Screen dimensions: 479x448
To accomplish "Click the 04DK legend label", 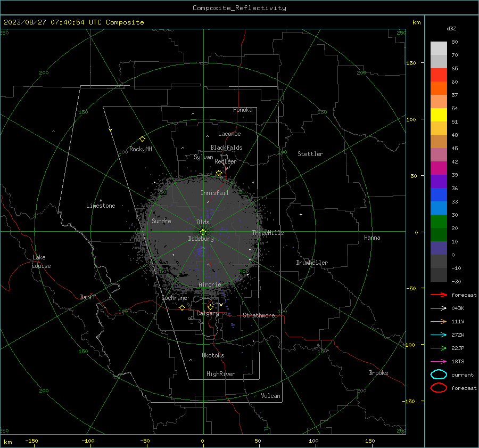I will pos(458,308).
